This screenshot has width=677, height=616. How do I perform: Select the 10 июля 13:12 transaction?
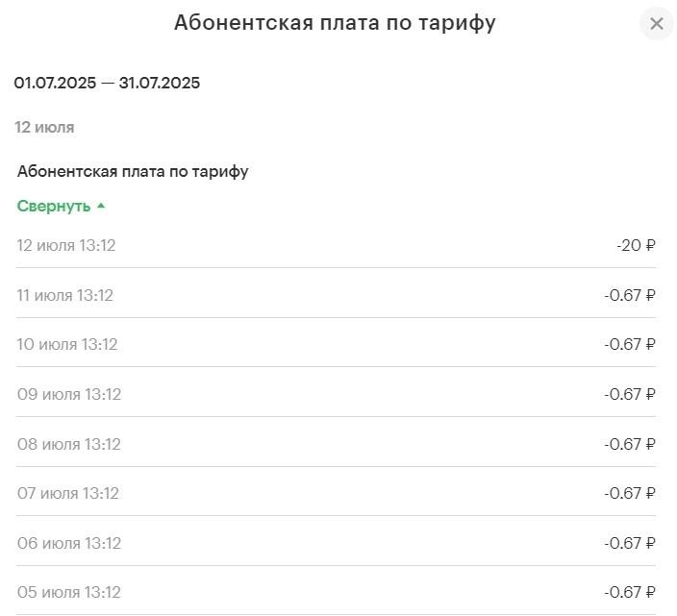(67, 344)
